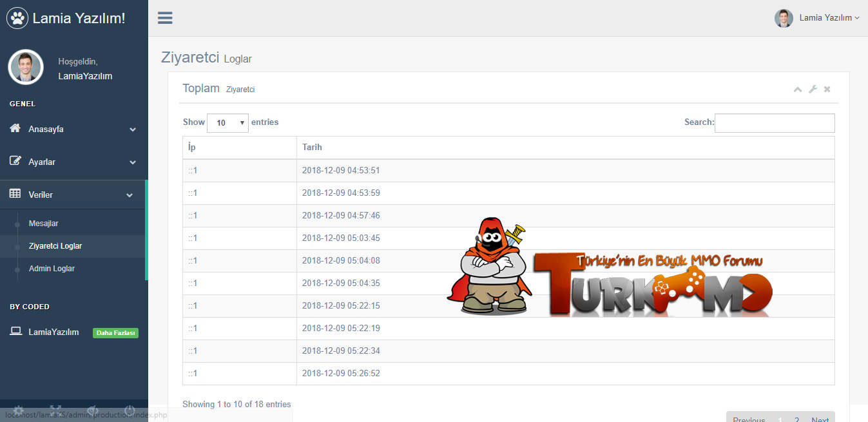This screenshot has width=868, height=422.
Task: Click the power logout icon in sidebar footer
Action: point(130,410)
